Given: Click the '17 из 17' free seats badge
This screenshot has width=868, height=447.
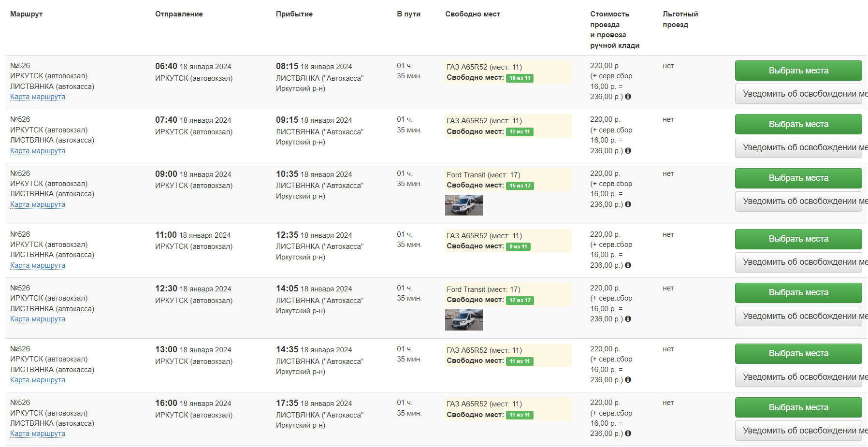Looking at the screenshot, I should (520, 300).
